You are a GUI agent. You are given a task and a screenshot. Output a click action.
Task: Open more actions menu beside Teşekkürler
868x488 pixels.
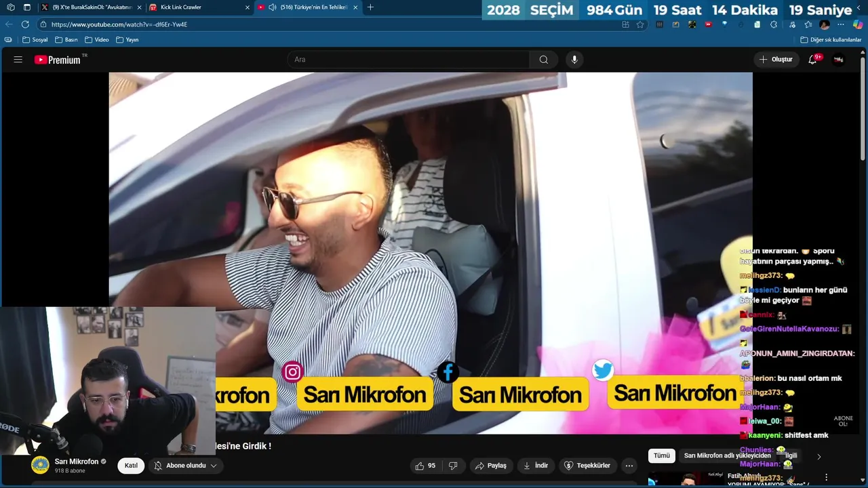point(629,466)
